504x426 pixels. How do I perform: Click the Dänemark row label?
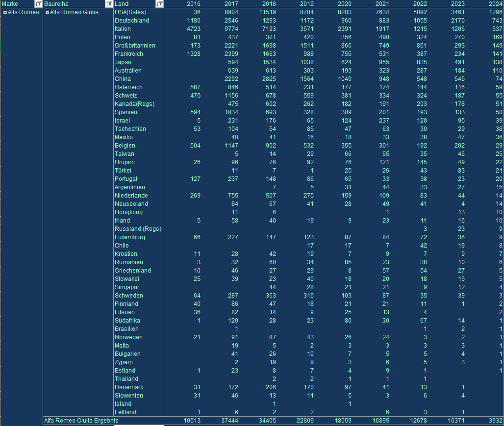[129, 387]
